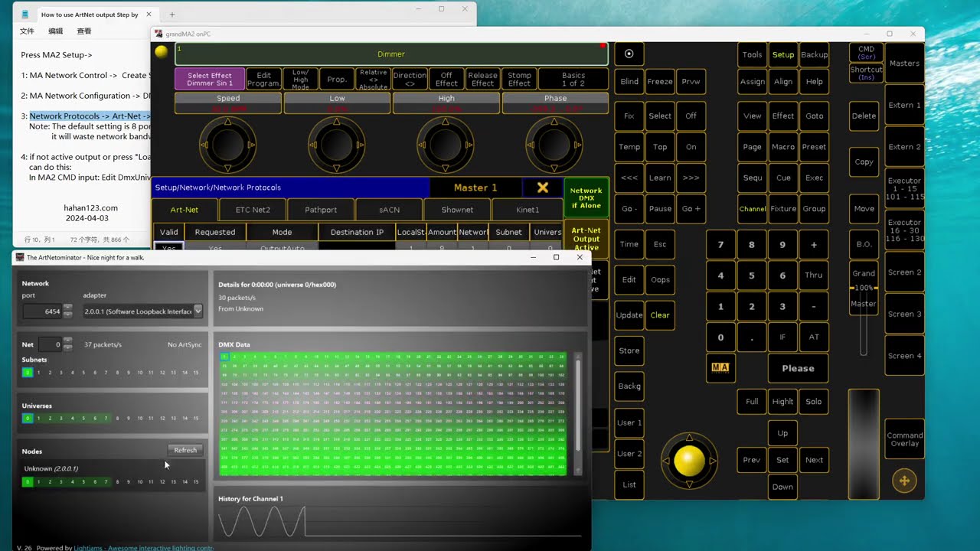Image resolution: width=980 pixels, height=551 pixels.
Task: Toggle Art-Net Output Active
Action: [x=586, y=240]
